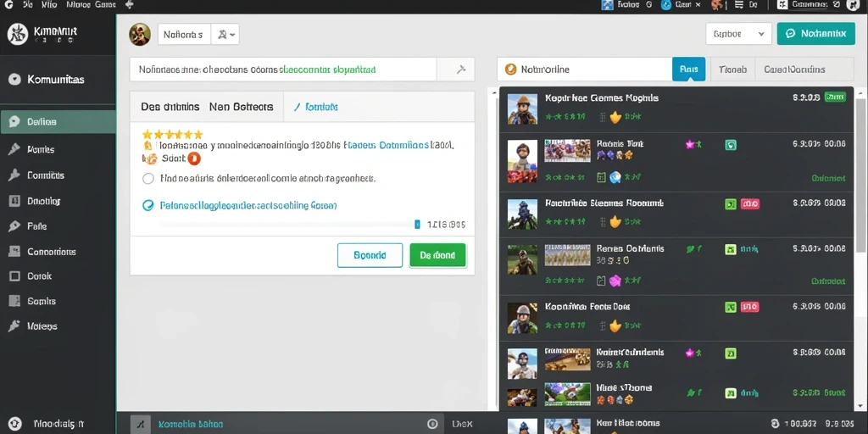Click the orange circle badge next to Sdort
The height and width of the screenshot is (434, 868).
point(194,159)
